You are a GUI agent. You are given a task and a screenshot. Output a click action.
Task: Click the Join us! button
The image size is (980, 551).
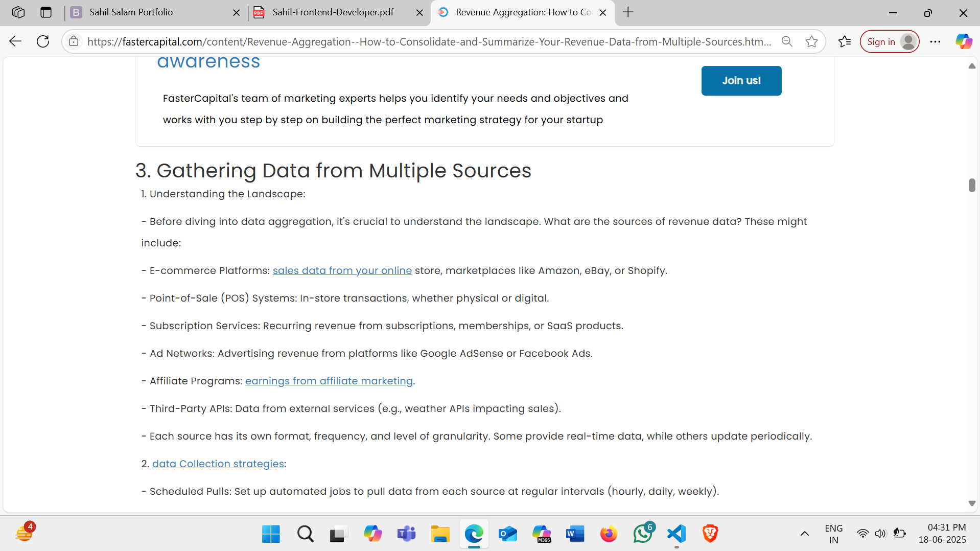pyautogui.click(x=741, y=80)
